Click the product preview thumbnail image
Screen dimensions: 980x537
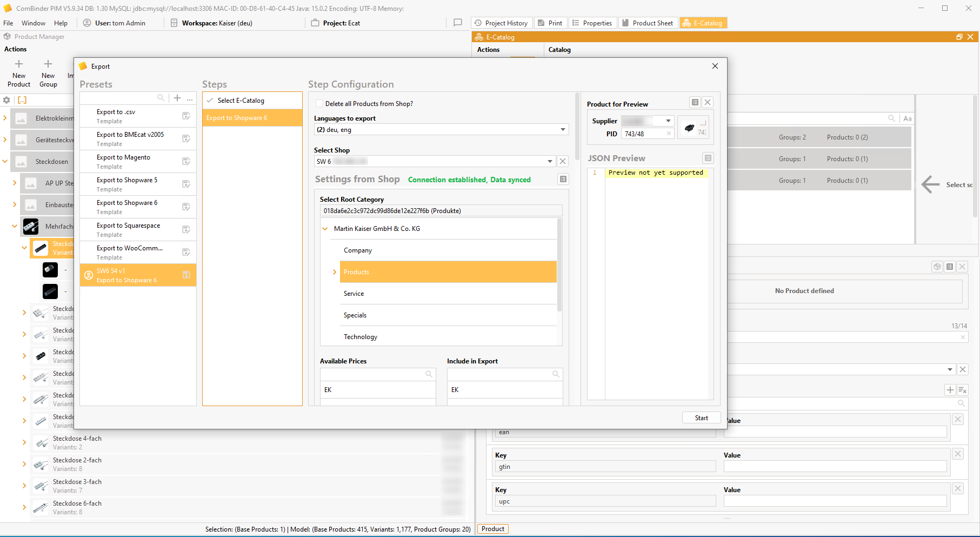[690, 128]
